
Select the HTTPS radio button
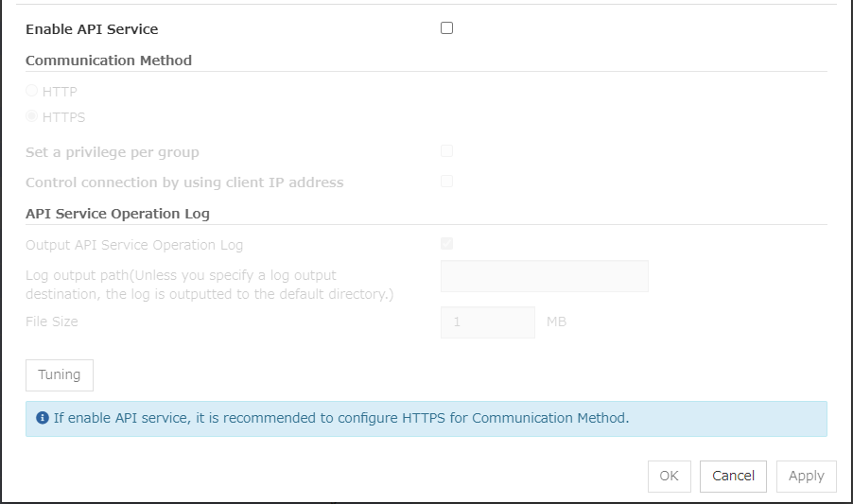32,117
